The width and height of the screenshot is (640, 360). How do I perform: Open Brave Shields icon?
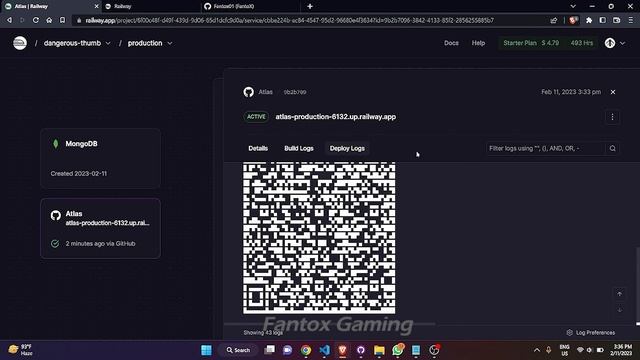tap(573, 20)
